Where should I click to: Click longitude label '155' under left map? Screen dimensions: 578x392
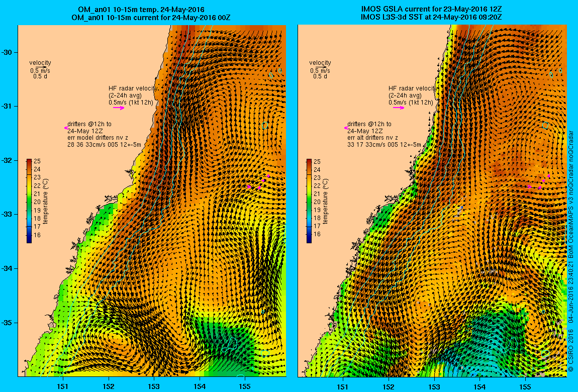click(245, 386)
